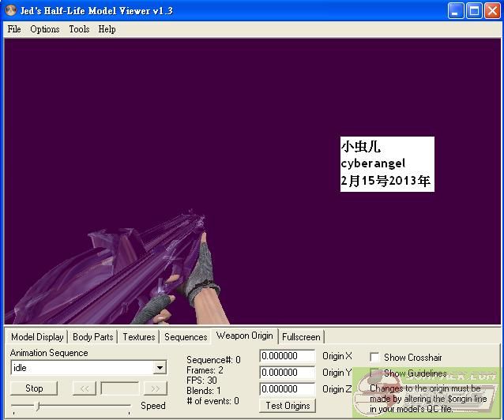Enable the Show Crosshair checkbox
The height and width of the screenshot is (420, 504).
375,358
